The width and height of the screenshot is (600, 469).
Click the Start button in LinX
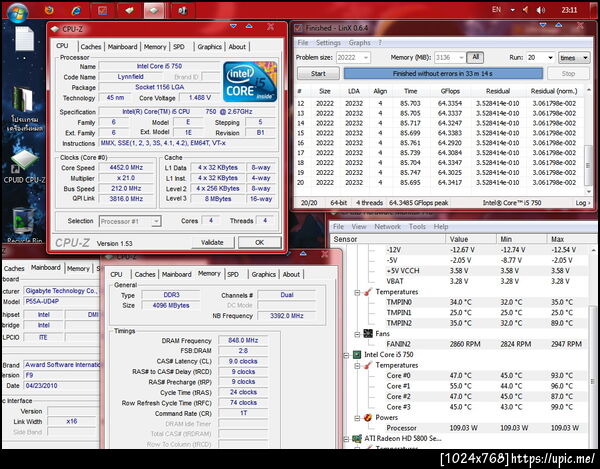coord(318,73)
